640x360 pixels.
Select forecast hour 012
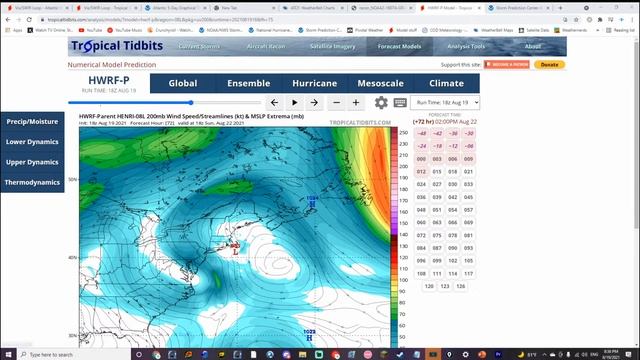(421, 171)
